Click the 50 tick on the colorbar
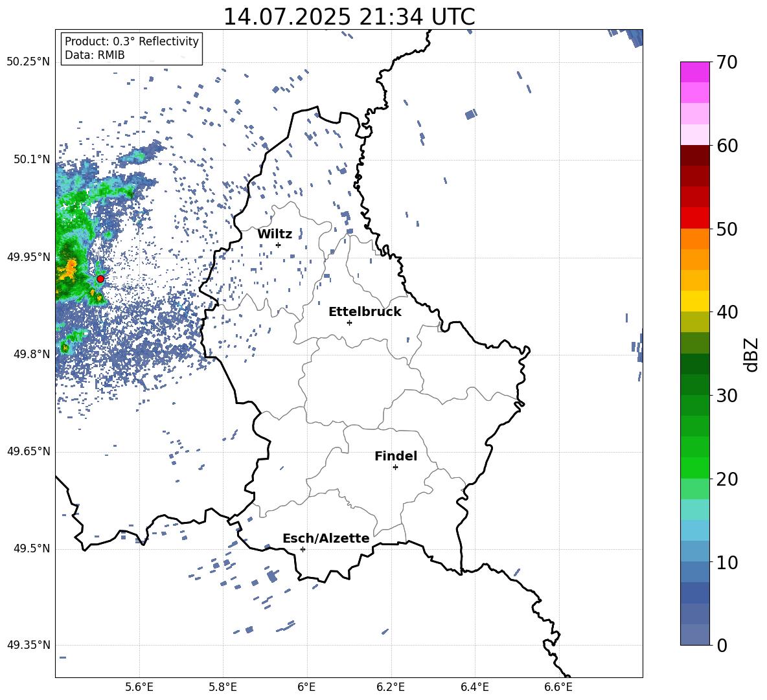The width and height of the screenshot is (767, 700). (727, 229)
